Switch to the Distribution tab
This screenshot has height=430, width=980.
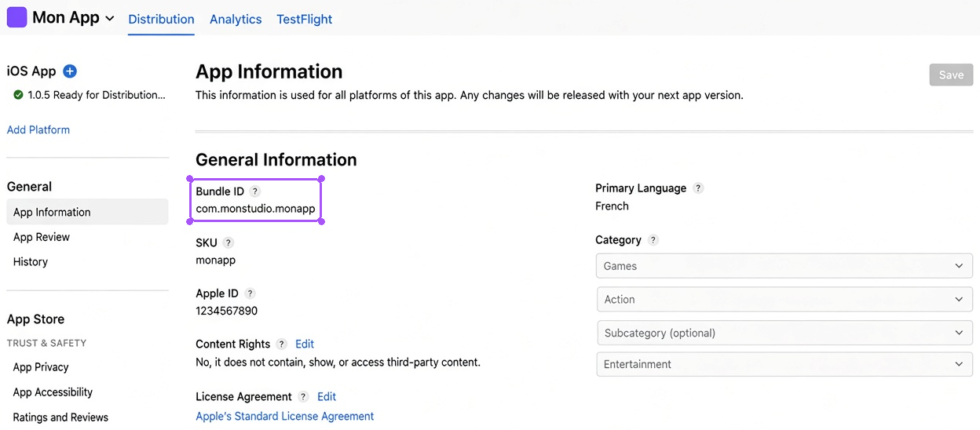[161, 19]
